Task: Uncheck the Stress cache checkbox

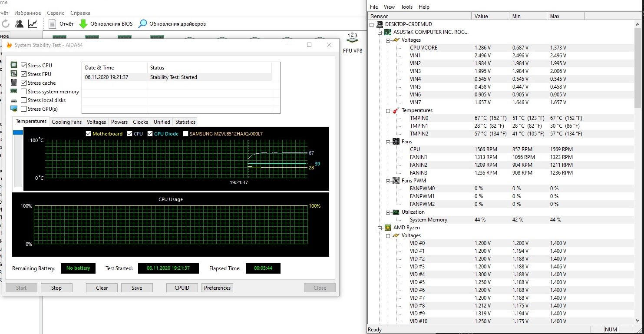Action: 24,83
